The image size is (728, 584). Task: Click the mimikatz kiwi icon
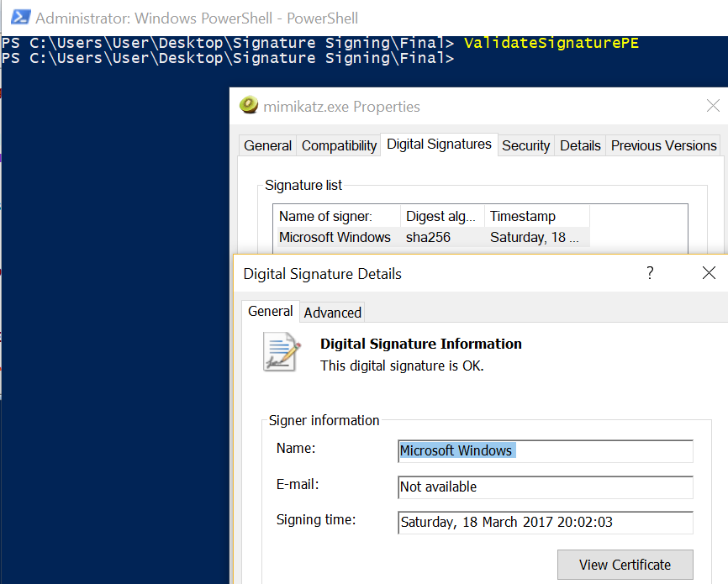pos(249,105)
